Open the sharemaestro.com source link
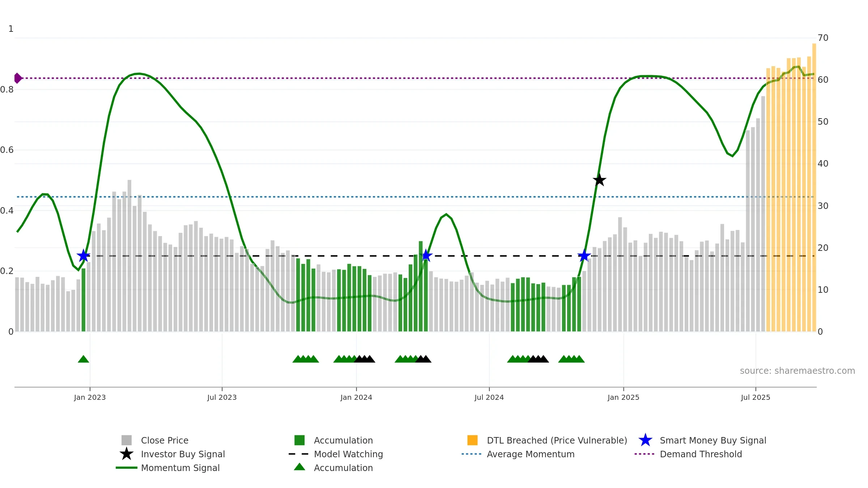This screenshot has width=868, height=488. coord(797,371)
